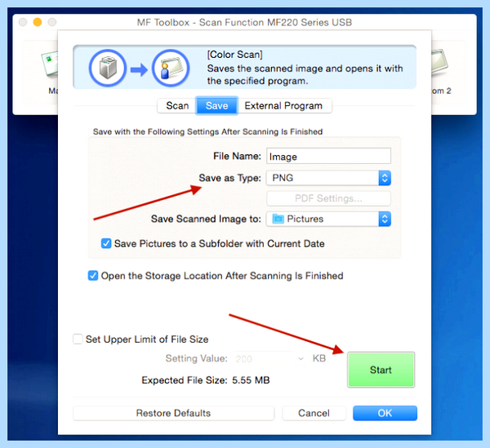This screenshot has height=448, width=490.
Task: Uncheck Open the Storage Location After Scanning
Action: (x=93, y=276)
